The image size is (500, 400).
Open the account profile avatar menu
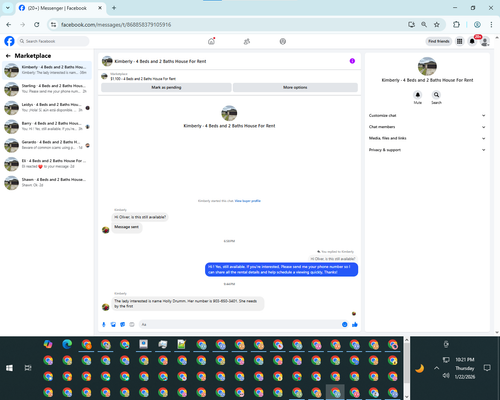485,41
